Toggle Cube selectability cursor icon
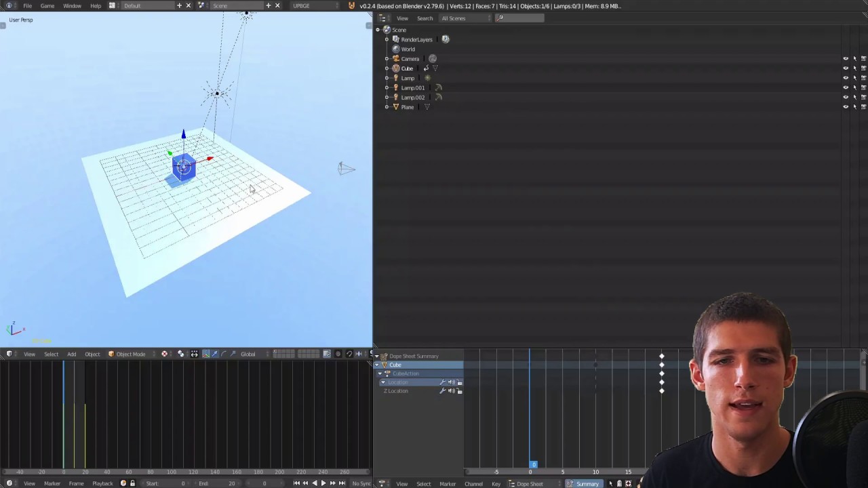 [x=854, y=68]
